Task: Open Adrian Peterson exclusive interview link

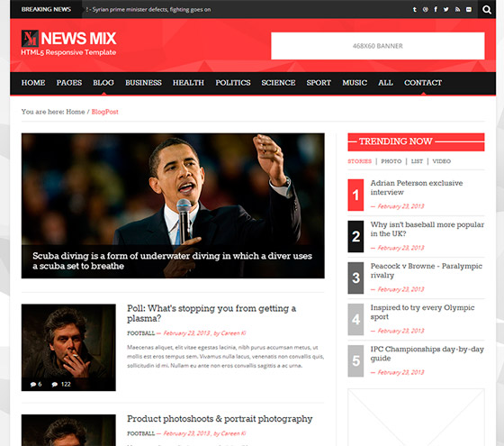Action: tap(417, 187)
